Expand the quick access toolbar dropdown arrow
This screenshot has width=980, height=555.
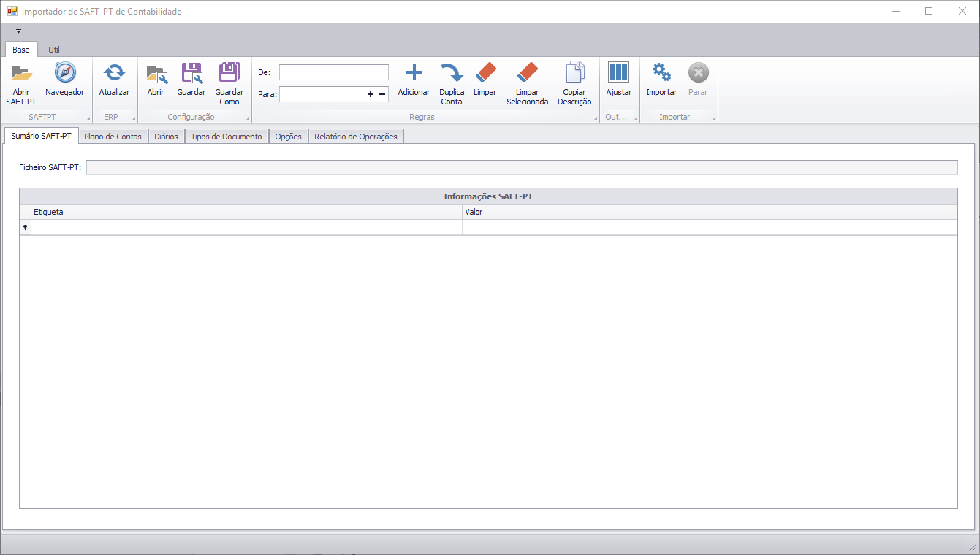[x=18, y=31]
